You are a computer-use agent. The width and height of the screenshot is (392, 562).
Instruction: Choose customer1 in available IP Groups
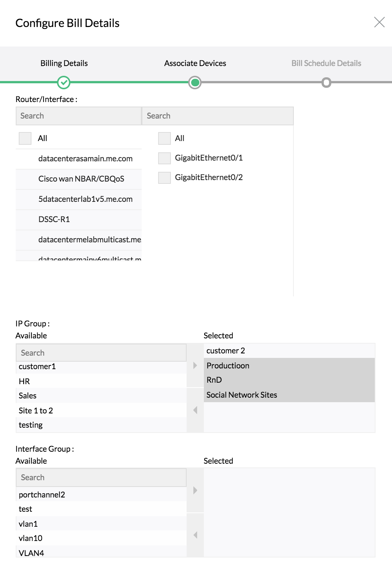tap(37, 367)
